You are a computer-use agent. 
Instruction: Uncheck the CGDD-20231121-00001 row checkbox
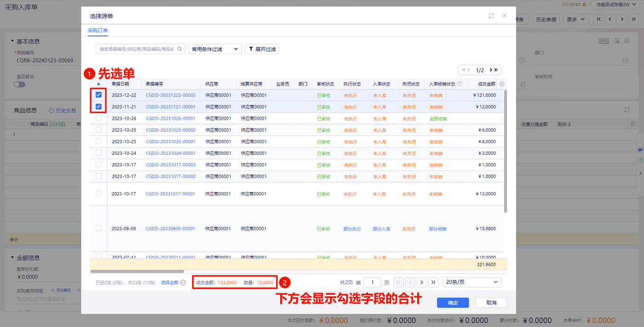click(98, 106)
